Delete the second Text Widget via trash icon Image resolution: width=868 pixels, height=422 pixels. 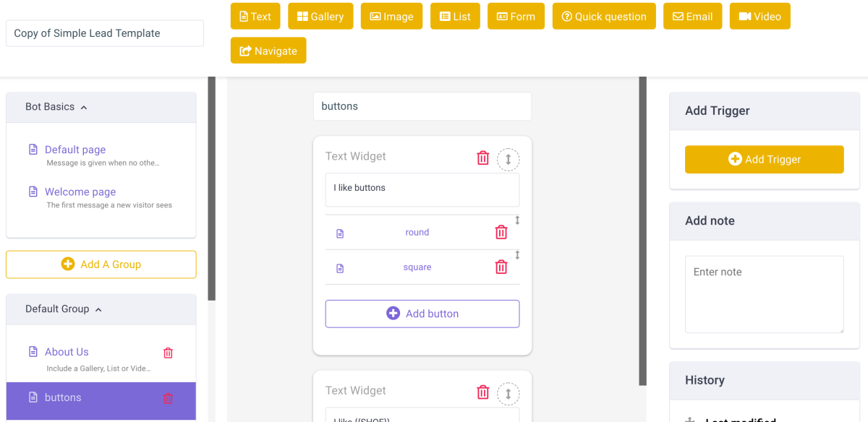click(483, 392)
